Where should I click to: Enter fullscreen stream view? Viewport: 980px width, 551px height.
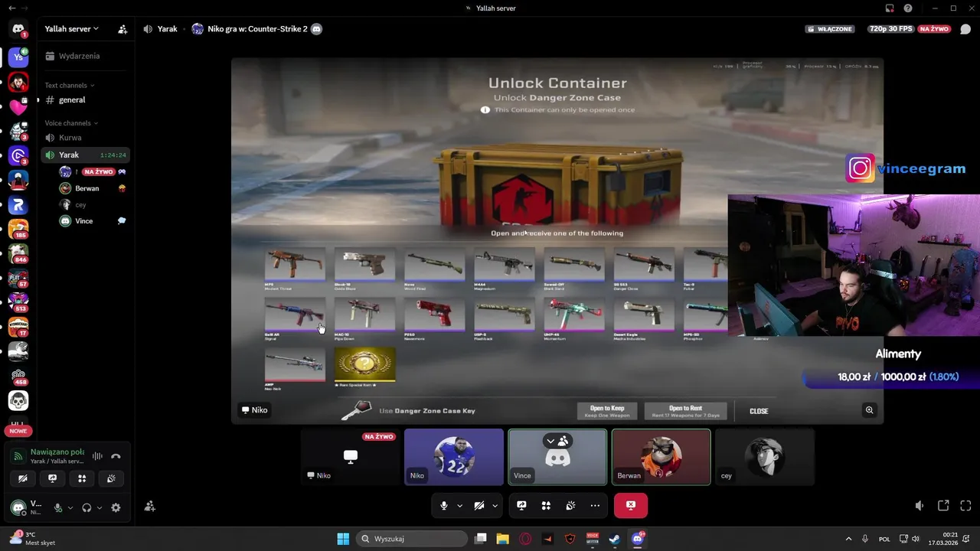click(965, 506)
